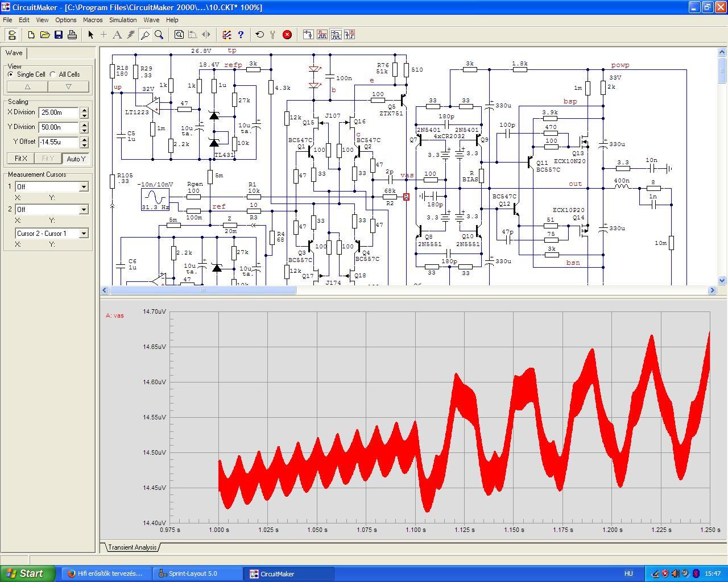Viewport: 728px width, 582px height.
Task: Click the Rotate 90 toolbar icon
Action: [192, 35]
